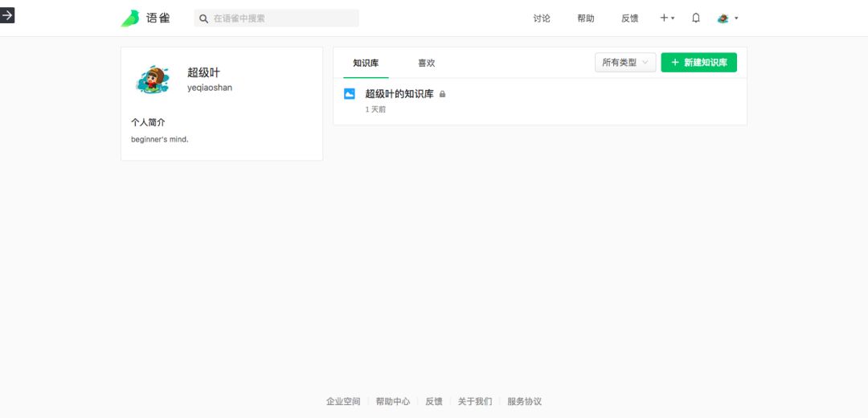Click the 1 天前 timestamp

(x=375, y=109)
